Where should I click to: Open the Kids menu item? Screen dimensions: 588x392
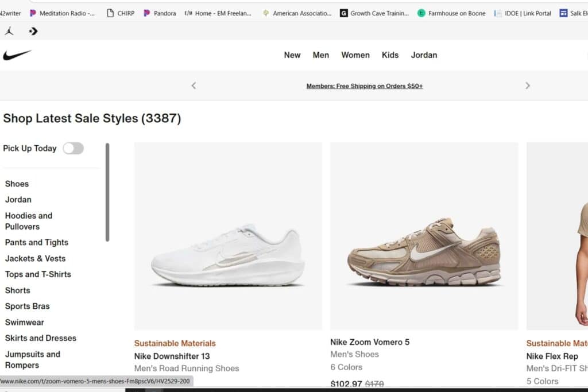[390, 55]
